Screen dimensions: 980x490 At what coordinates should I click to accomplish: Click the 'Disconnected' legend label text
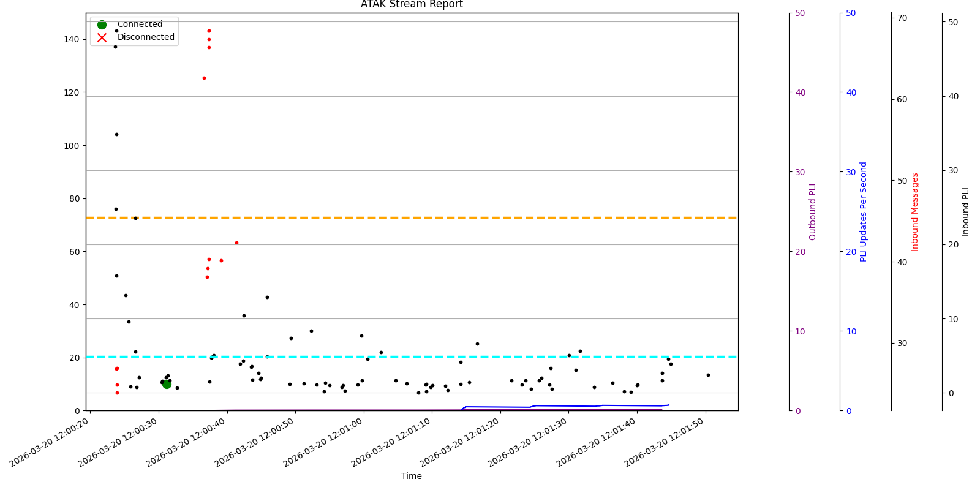pyautogui.click(x=146, y=37)
